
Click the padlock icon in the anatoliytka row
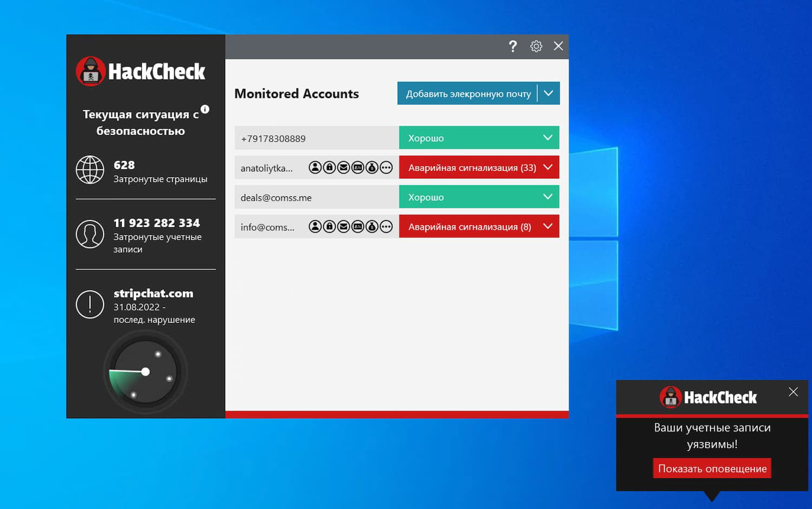coord(329,168)
